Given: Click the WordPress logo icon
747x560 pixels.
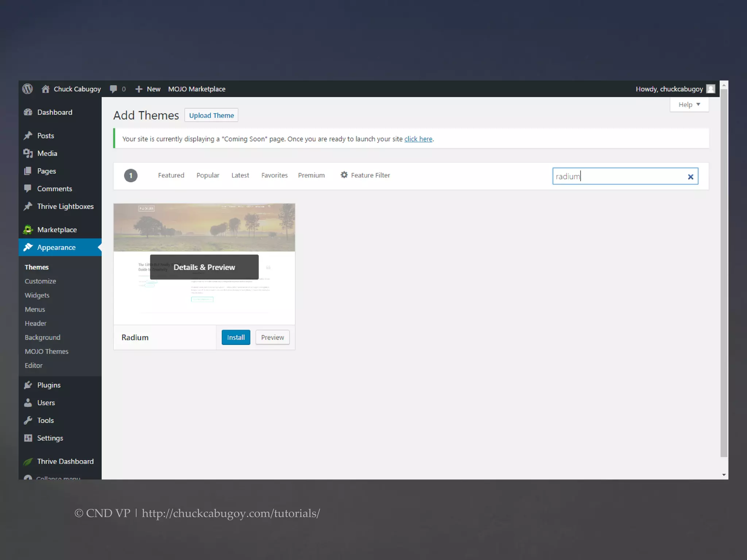Looking at the screenshot, I should (28, 89).
